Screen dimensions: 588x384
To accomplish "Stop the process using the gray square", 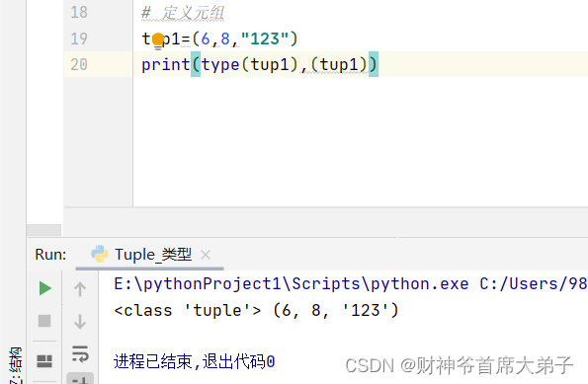I will click(44, 321).
